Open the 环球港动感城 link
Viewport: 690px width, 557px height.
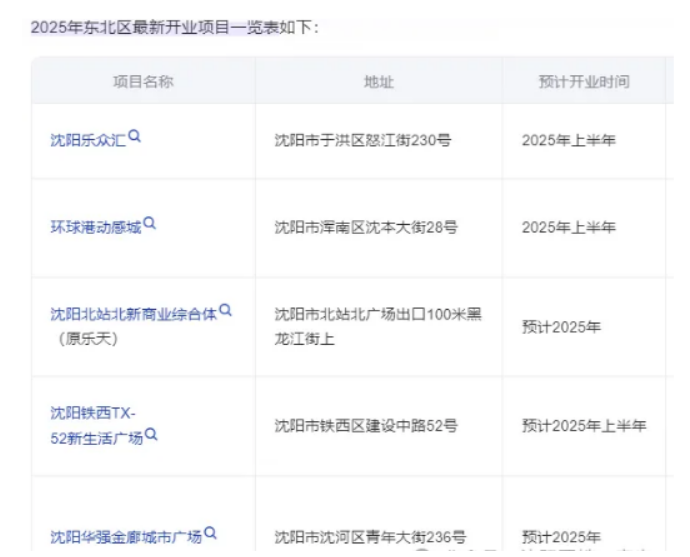pyautogui.click(x=96, y=227)
